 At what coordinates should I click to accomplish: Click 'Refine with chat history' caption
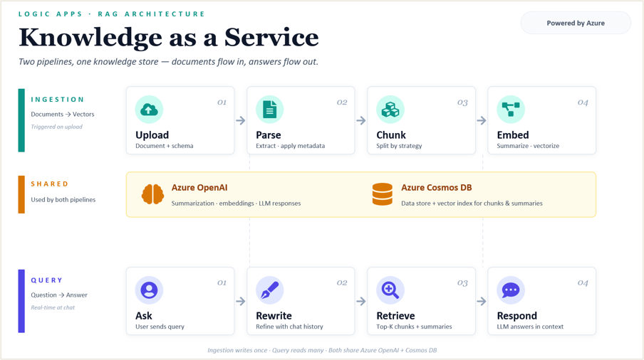pos(289,327)
